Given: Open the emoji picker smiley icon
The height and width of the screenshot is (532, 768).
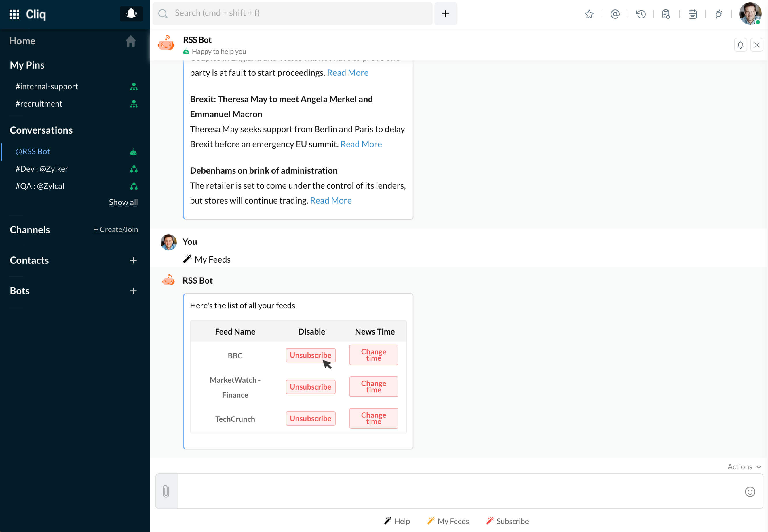Looking at the screenshot, I should click(x=750, y=492).
